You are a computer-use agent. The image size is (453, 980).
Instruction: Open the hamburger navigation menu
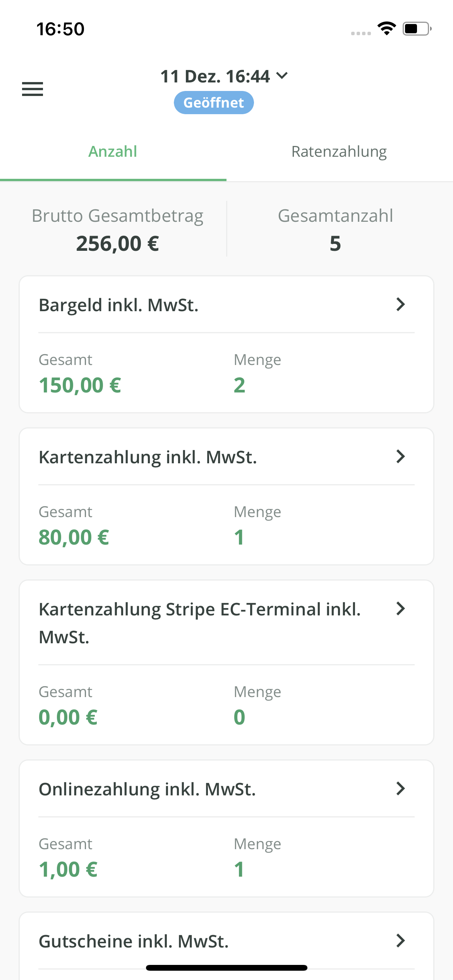tap(33, 89)
